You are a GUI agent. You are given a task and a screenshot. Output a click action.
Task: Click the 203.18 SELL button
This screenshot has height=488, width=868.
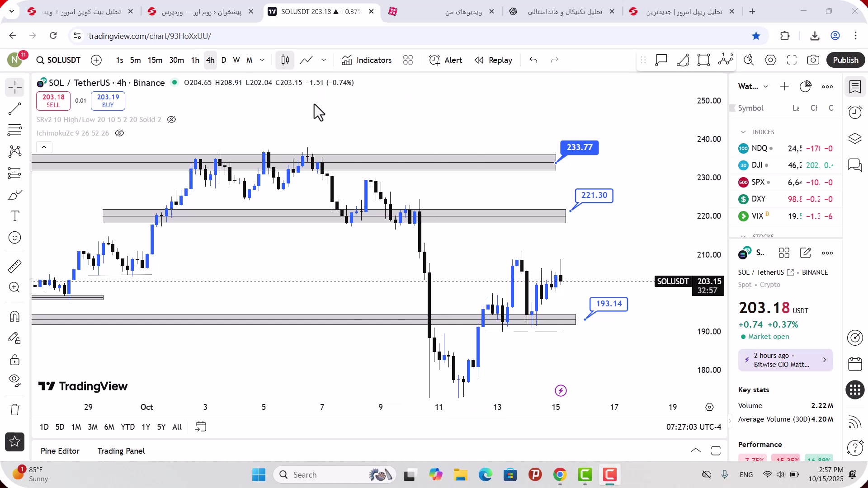coord(53,101)
